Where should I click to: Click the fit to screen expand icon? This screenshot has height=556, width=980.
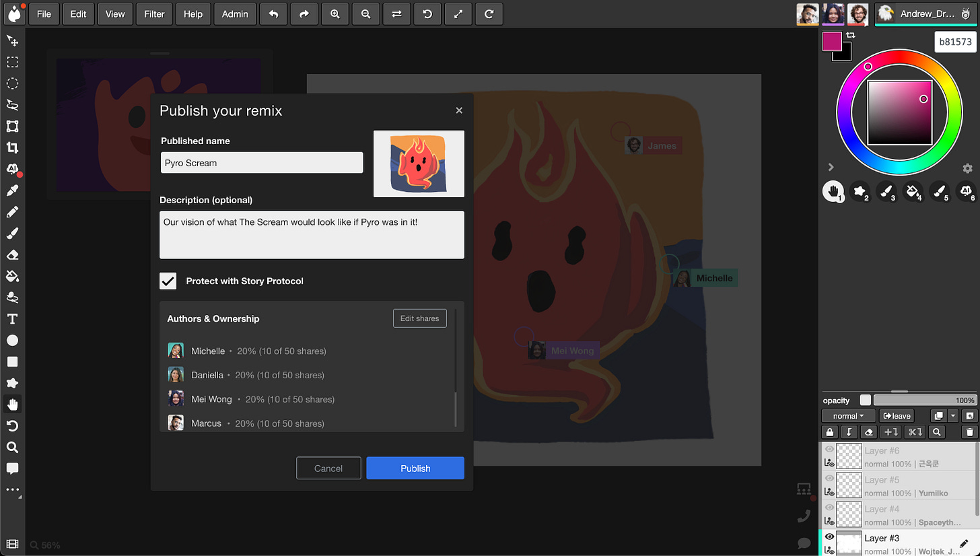458,14
